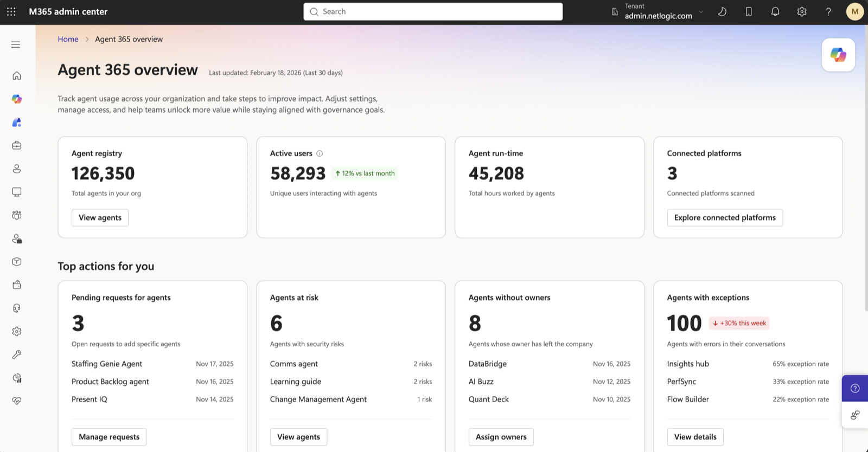Open Agents icon in left sidebar

coord(17,122)
